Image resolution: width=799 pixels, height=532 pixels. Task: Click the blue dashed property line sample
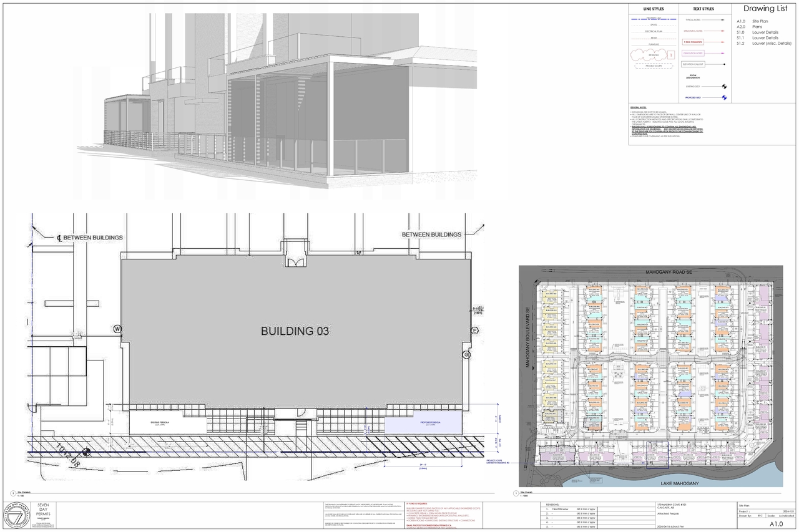pos(654,20)
